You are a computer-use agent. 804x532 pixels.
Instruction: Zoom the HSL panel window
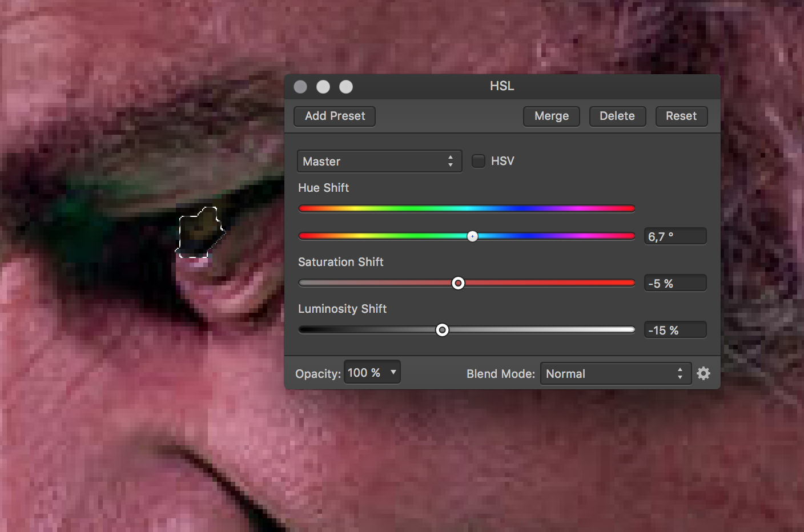click(346, 87)
